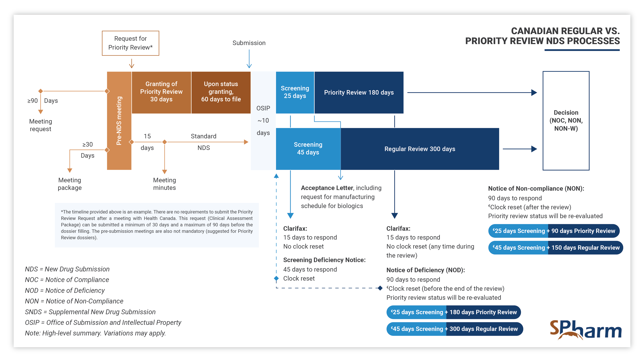Screen dimensions: 644x362
Task: Click the 'Granting of Priority Review 30 days' block
Action: click(161, 93)
